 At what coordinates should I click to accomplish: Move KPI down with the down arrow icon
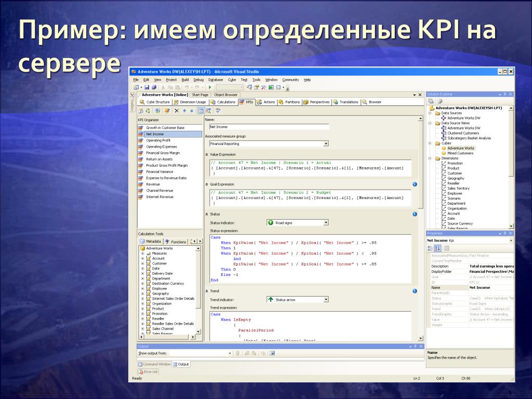[x=191, y=111]
